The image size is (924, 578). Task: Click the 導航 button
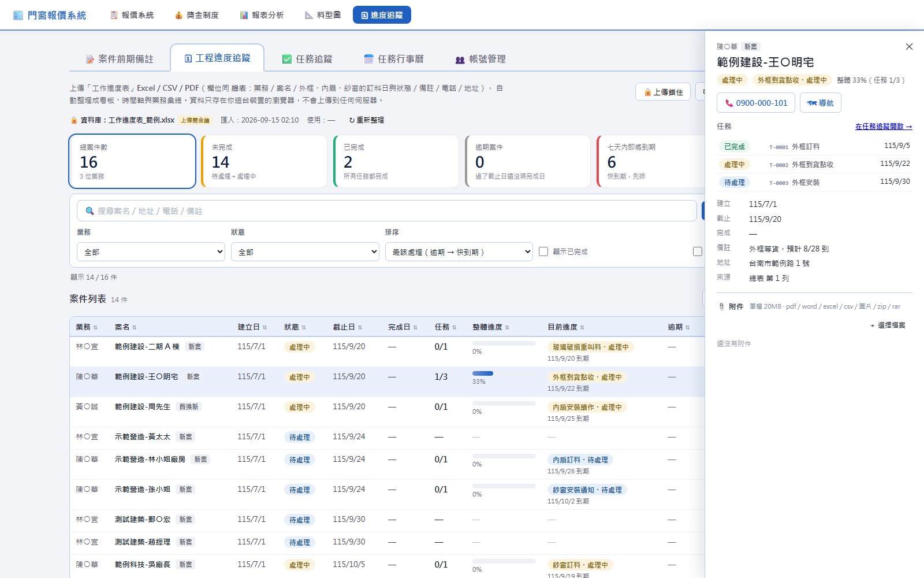coord(821,103)
